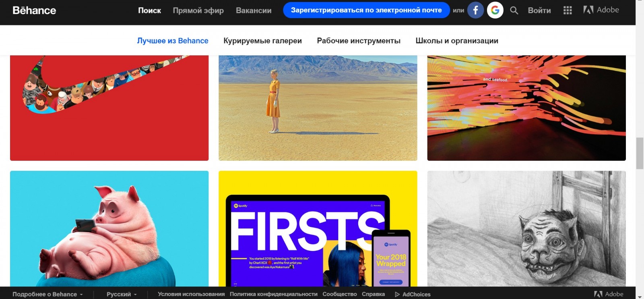Open the 'Рабочие инструменты' tab
The image size is (644, 299).
point(359,41)
